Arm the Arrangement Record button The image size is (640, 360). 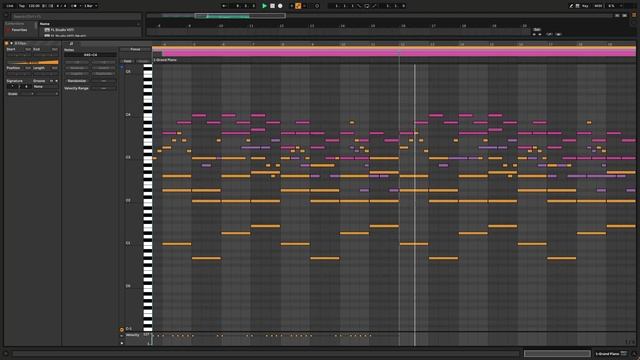(x=280, y=6)
